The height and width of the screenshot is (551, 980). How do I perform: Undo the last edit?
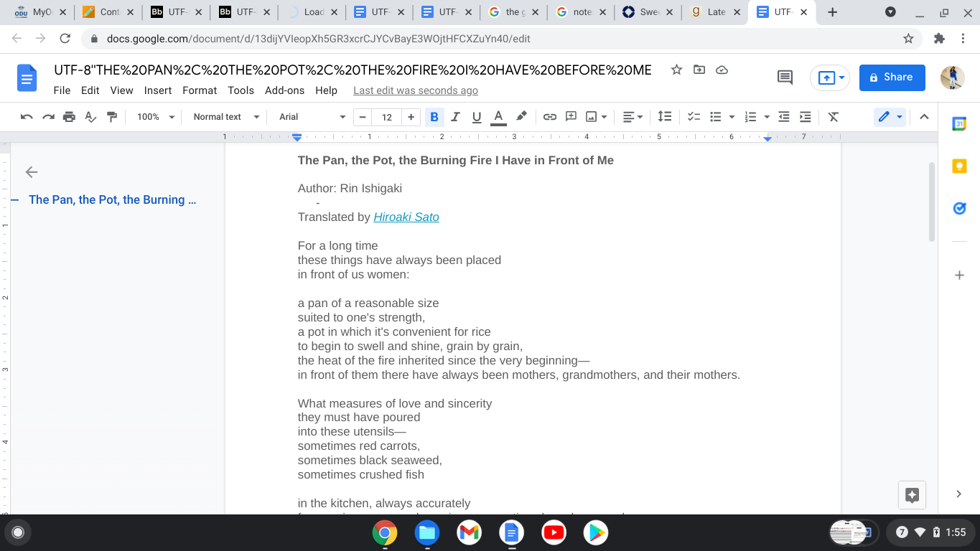pyautogui.click(x=27, y=117)
